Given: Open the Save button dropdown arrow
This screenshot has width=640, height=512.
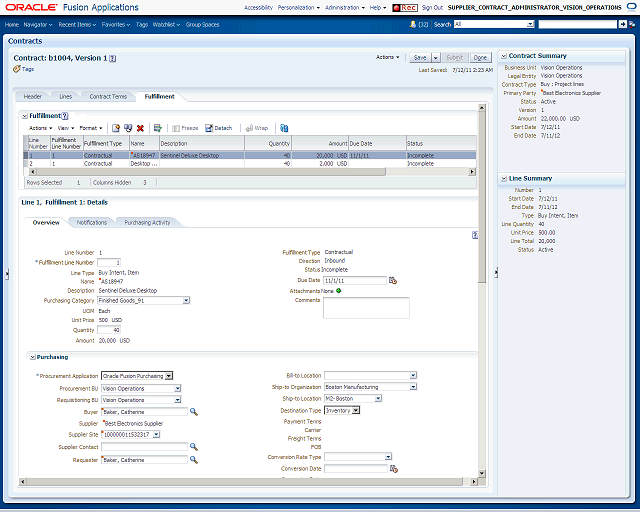Looking at the screenshot, I should point(436,58).
